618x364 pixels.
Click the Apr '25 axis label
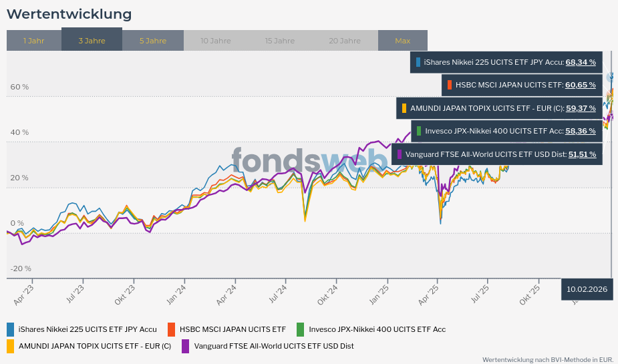point(428,295)
